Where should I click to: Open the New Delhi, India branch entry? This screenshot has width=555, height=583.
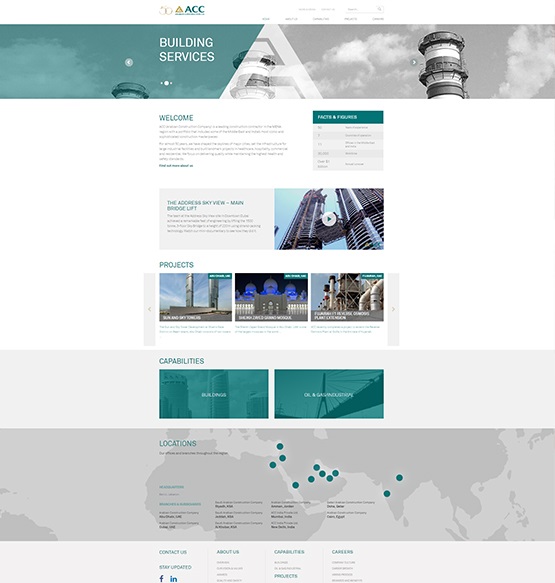pos(285,525)
